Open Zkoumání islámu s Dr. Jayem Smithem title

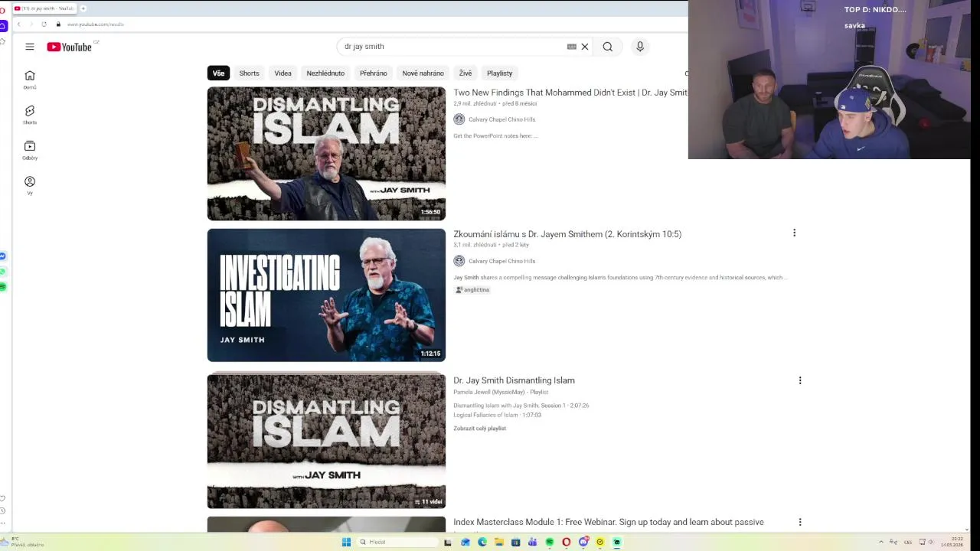tap(567, 234)
